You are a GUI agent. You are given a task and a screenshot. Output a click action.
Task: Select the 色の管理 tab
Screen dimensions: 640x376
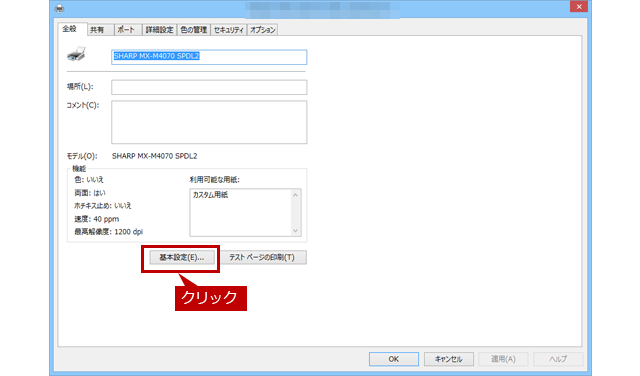pos(193,30)
